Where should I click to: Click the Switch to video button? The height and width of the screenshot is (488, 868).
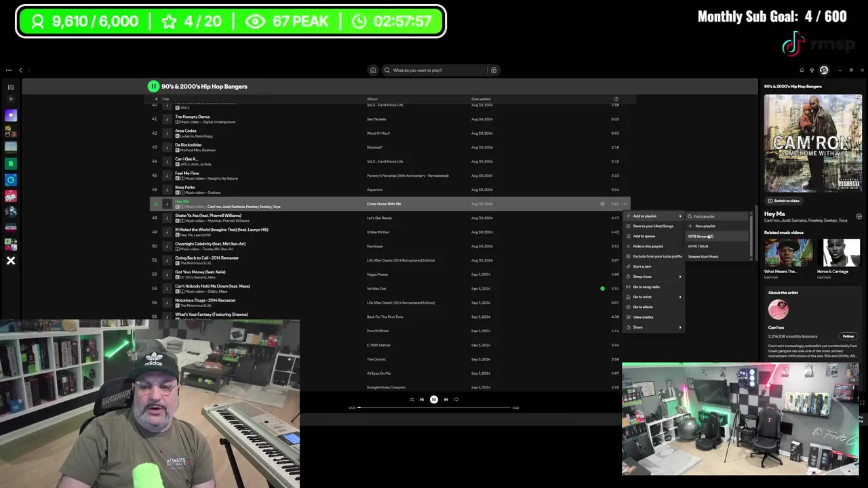783,201
